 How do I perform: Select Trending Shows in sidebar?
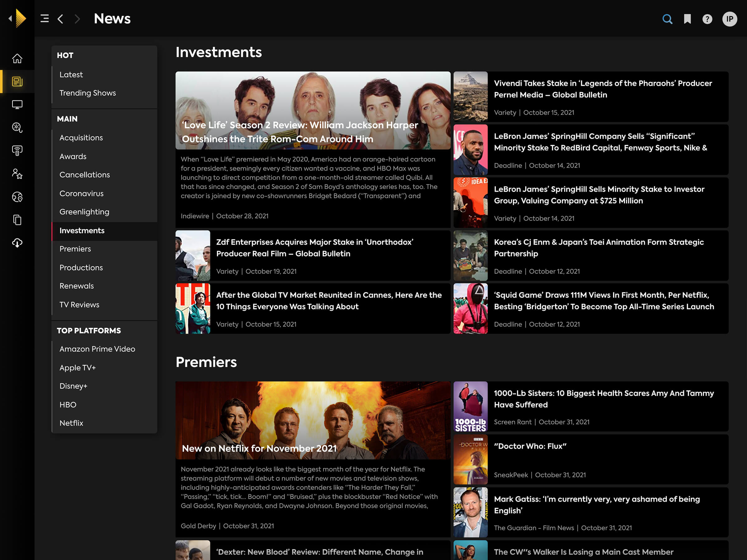[x=105, y=93]
